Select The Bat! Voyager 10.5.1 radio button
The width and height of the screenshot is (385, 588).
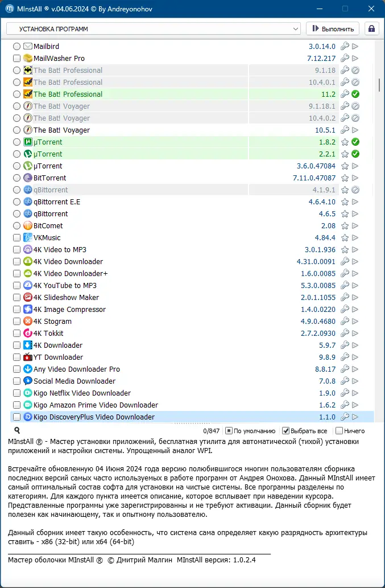pos(16,130)
